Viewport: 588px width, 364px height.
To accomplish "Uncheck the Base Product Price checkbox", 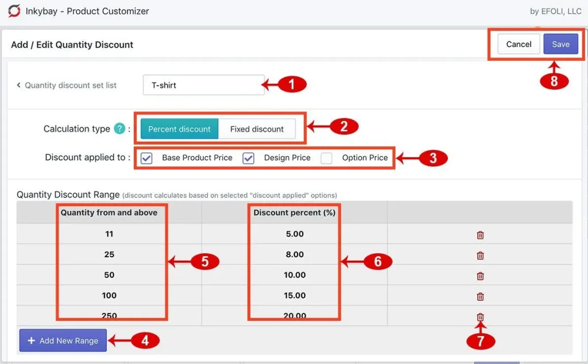I will (146, 157).
